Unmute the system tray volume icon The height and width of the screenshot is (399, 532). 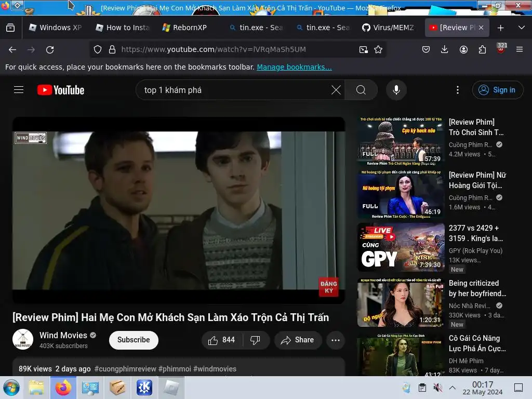click(437, 388)
